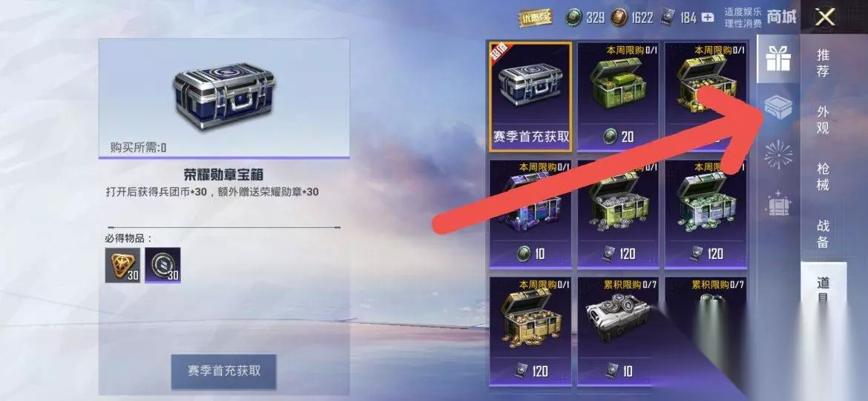
Task: Select the green chest priced 20 coins
Action: pyautogui.click(x=618, y=97)
